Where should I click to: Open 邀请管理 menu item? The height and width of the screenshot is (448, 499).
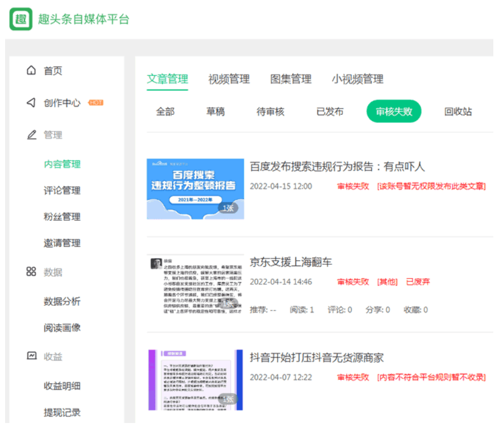(x=62, y=243)
